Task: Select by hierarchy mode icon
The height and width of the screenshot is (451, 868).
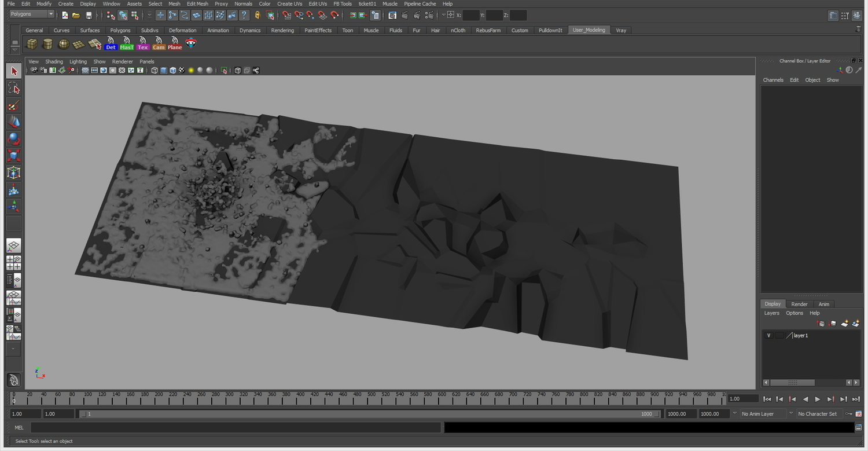Action: tap(111, 16)
